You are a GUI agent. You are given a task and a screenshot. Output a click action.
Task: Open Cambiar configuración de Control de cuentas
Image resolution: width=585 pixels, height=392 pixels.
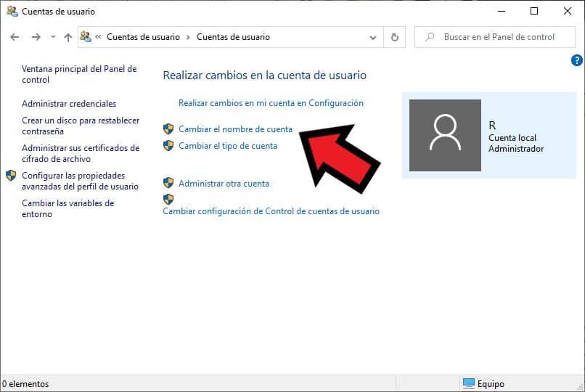coord(271,211)
